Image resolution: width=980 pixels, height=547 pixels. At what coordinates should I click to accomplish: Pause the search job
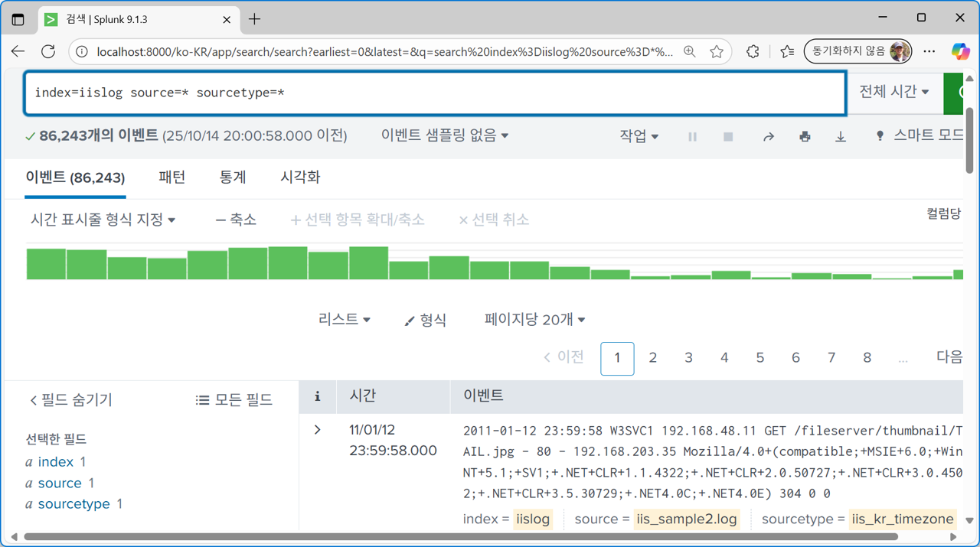coord(692,136)
